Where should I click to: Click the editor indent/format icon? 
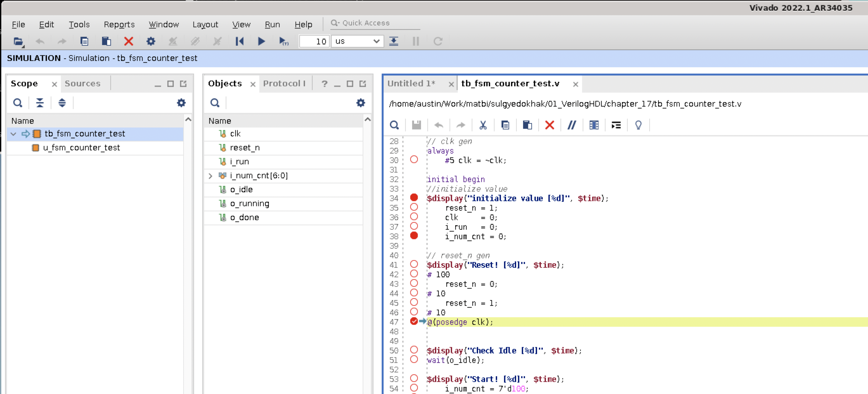click(x=616, y=125)
